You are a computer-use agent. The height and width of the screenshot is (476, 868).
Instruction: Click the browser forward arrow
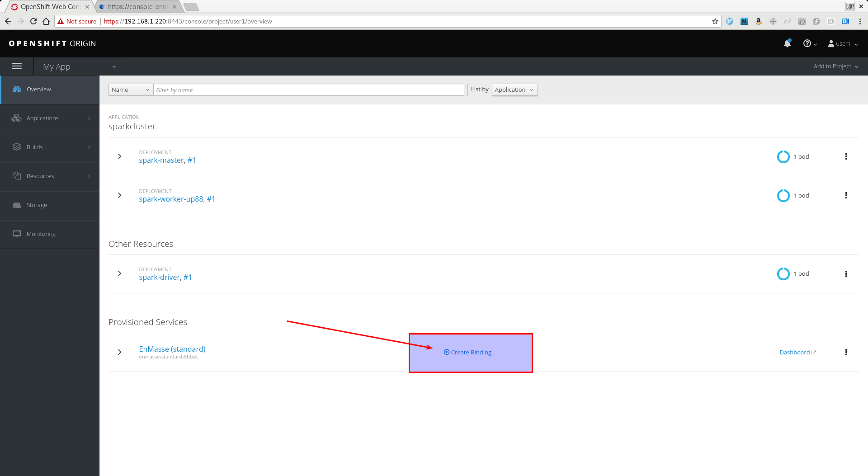pos(21,21)
